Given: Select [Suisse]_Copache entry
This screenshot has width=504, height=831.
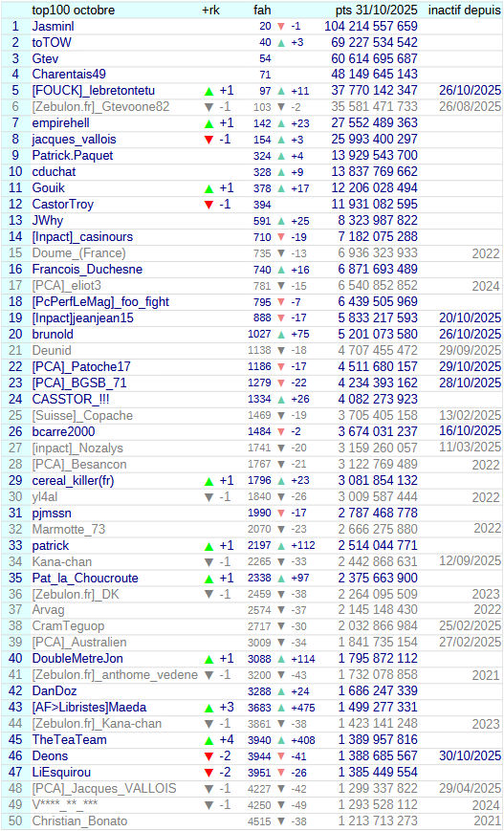Looking at the screenshot, I should 82,415.
